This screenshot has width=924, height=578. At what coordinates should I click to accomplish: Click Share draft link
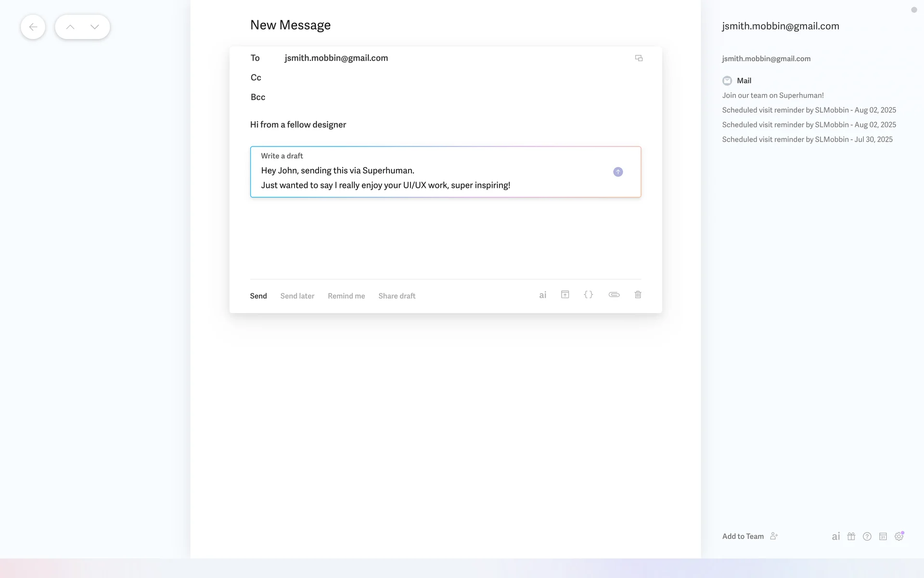coord(397,296)
